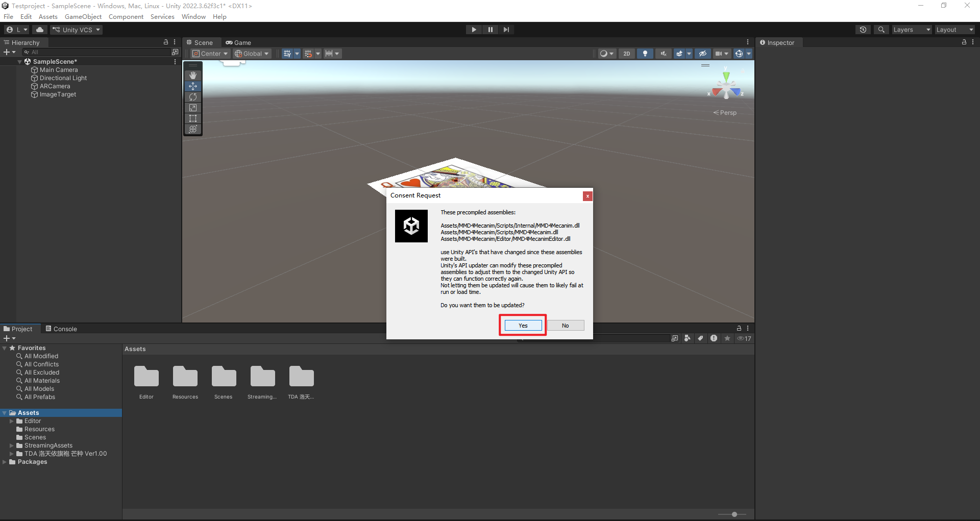Select the Move tool in scene toolbar
Screen dimensions: 980x521
point(193,86)
